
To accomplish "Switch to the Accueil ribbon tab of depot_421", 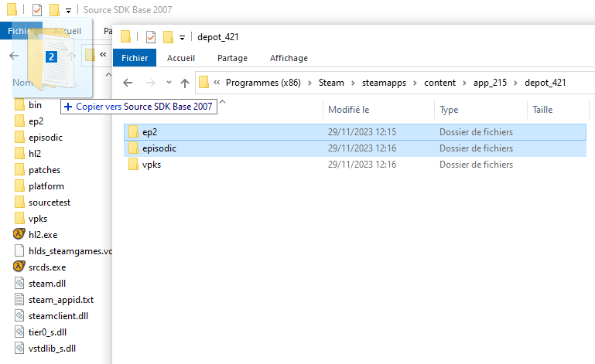I will pos(181,58).
